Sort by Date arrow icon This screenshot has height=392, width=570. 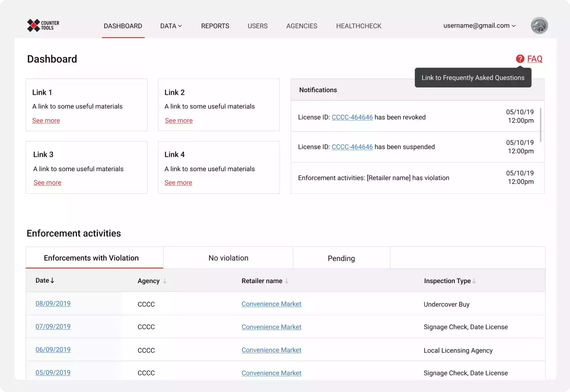52,280
